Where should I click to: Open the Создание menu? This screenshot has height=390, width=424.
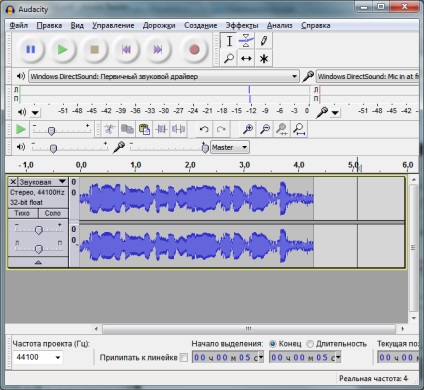(x=200, y=25)
